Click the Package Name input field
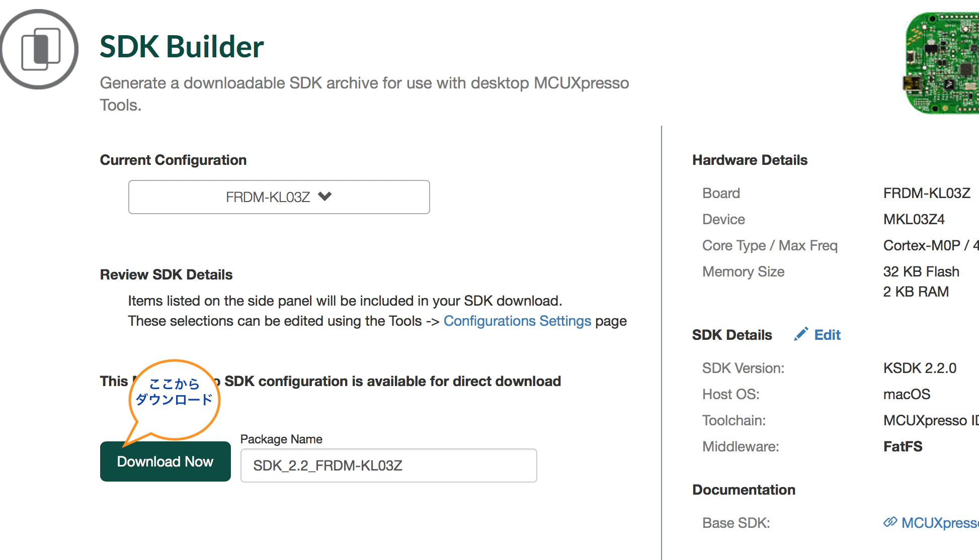 389,465
